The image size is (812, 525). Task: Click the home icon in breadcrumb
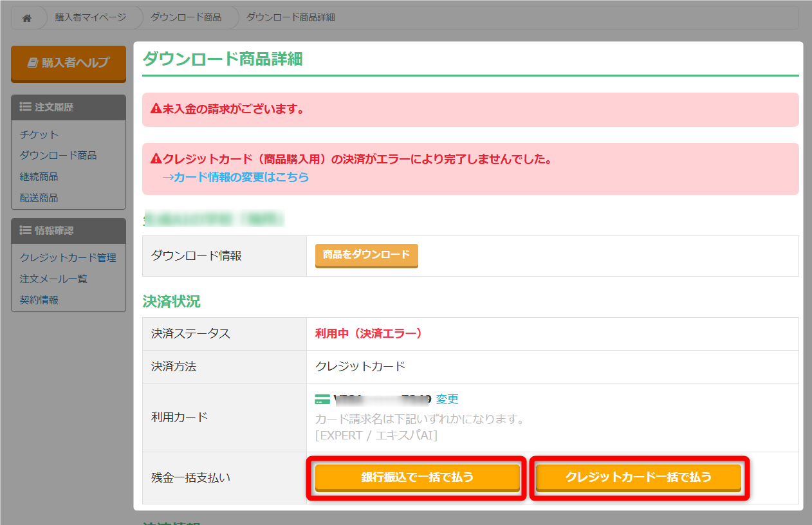[27, 18]
